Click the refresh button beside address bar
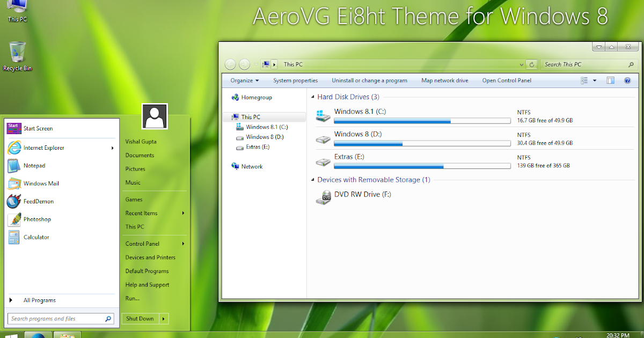644x338 pixels. pyautogui.click(x=532, y=64)
